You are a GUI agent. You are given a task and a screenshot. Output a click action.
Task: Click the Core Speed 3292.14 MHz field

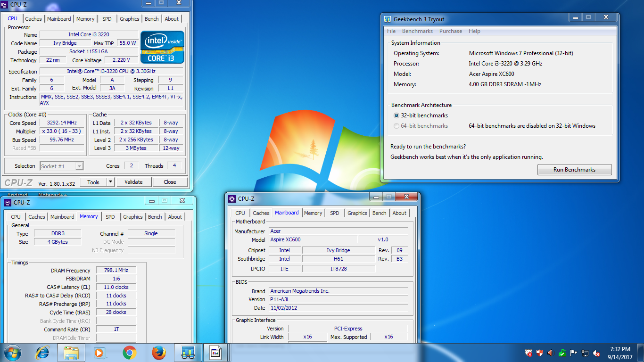(x=62, y=123)
